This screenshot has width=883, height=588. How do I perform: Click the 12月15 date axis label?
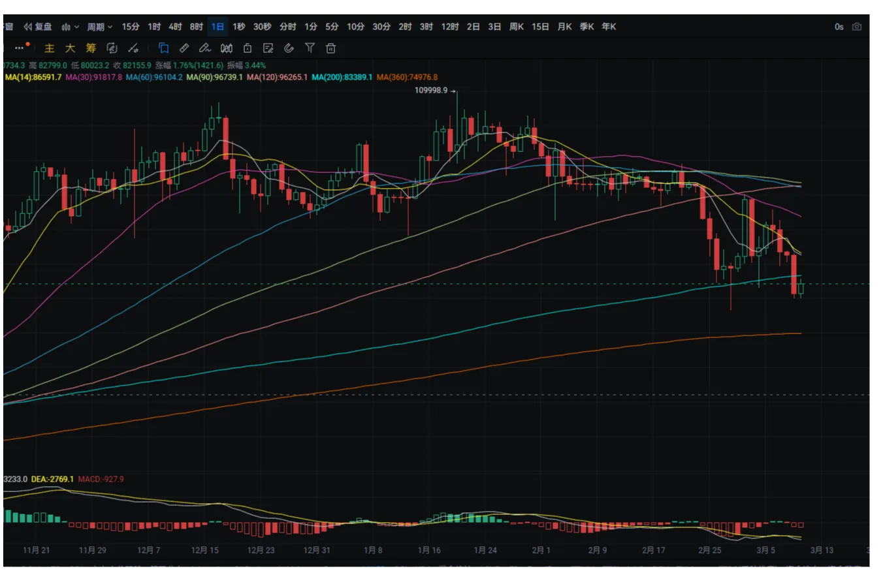[205, 550]
